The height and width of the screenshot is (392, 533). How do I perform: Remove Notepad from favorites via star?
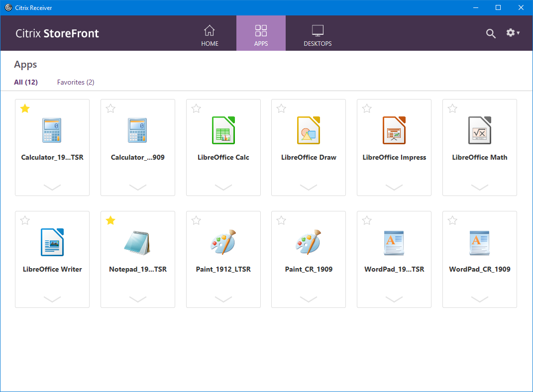pos(110,220)
